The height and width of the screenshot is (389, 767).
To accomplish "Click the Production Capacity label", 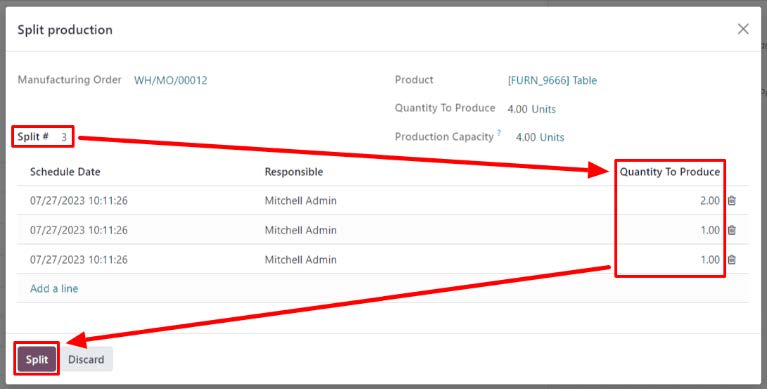I will 444,137.
